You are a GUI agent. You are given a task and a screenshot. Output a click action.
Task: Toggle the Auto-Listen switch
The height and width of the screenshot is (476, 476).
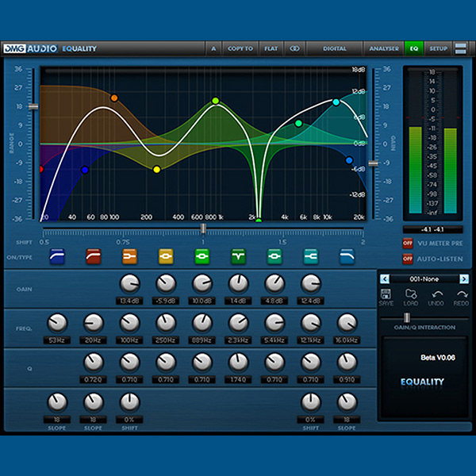[x=408, y=258]
